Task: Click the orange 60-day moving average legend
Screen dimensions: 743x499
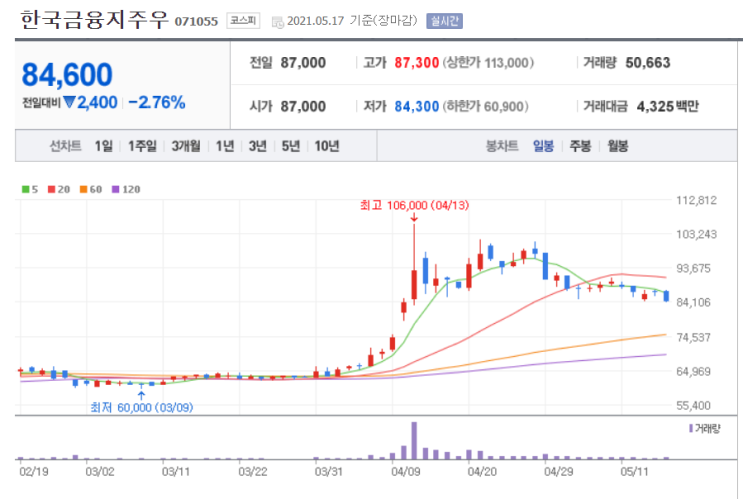Action: [x=91, y=190]
